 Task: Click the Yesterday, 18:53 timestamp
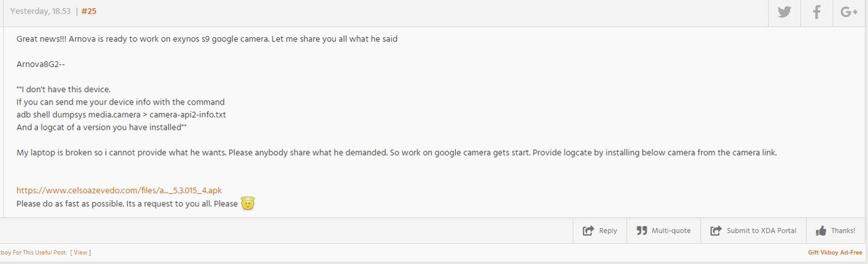click(x=40, y=12)
